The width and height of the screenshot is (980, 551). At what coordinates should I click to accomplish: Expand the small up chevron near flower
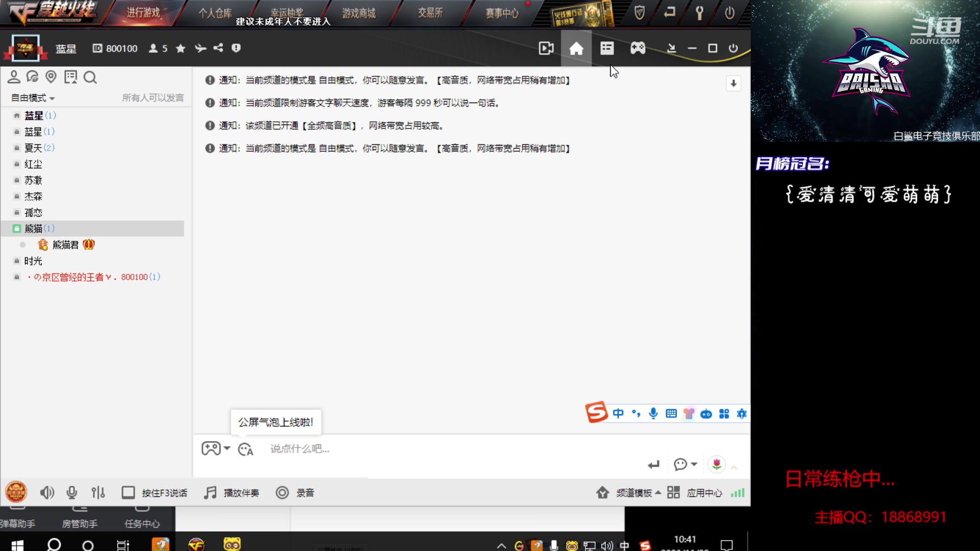(x=734, y=467)
